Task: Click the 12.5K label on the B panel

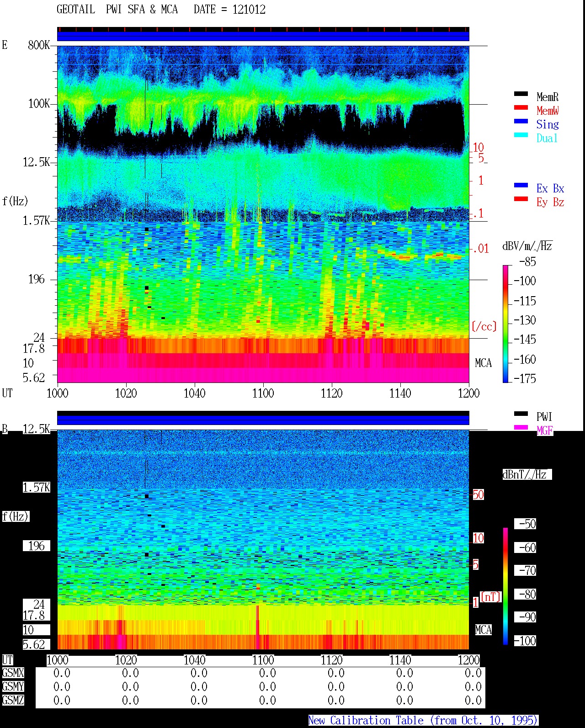Action: [x=37, y=429]
